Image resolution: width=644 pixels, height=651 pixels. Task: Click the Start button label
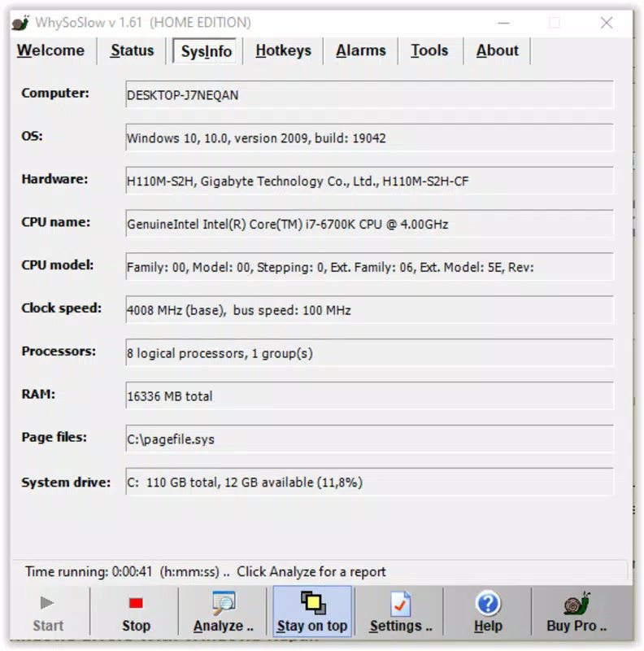pyautogui.click(x=48, y=626)
